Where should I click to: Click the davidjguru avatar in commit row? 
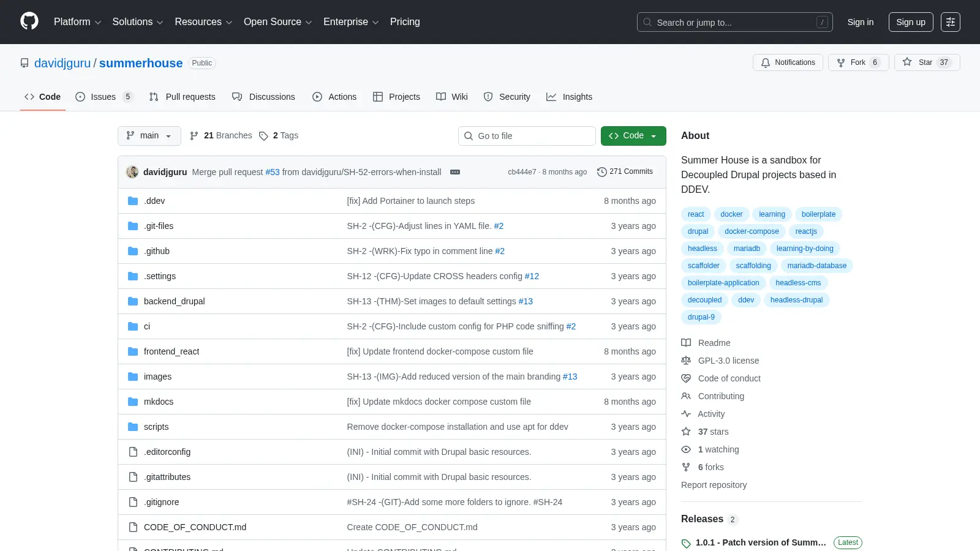tap(132, 172)
